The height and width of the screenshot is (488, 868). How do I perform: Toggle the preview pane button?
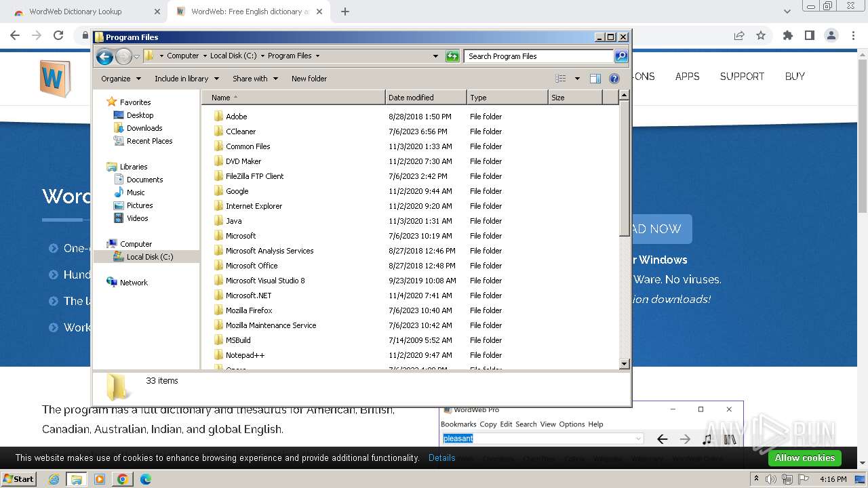click(595, 79)
